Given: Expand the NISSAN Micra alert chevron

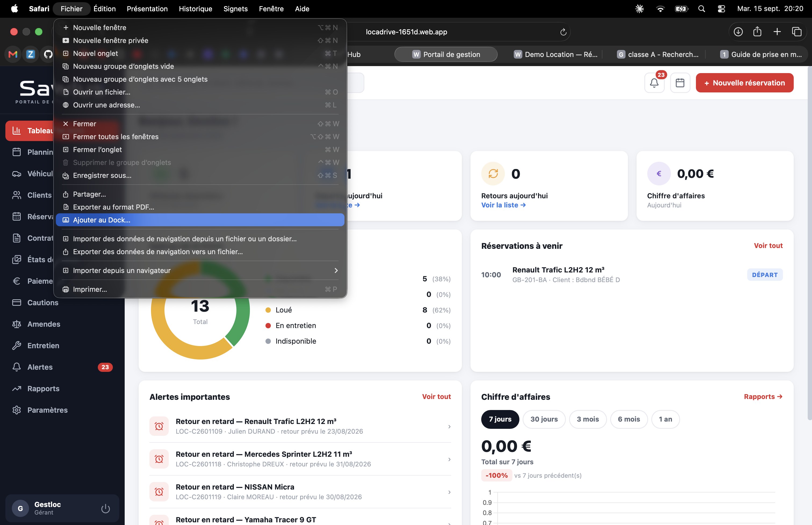Looking at the screenshot, I should [x=449, y=492].
